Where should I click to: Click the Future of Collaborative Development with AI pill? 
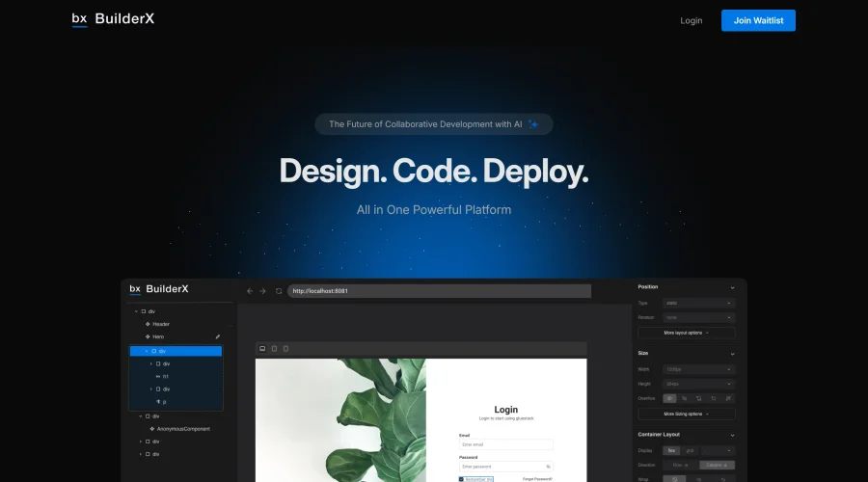pos(433,124)
